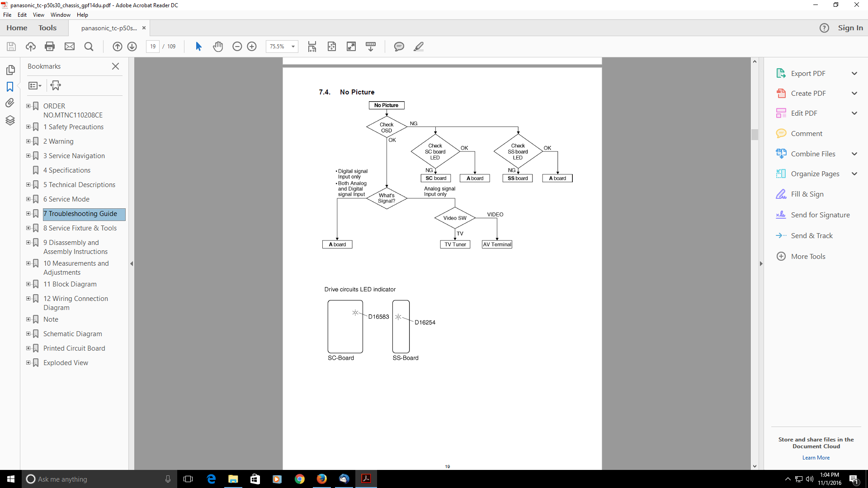Open the zoom level dropdown
The image size is (868, 488).
click(x=293, y=47)
